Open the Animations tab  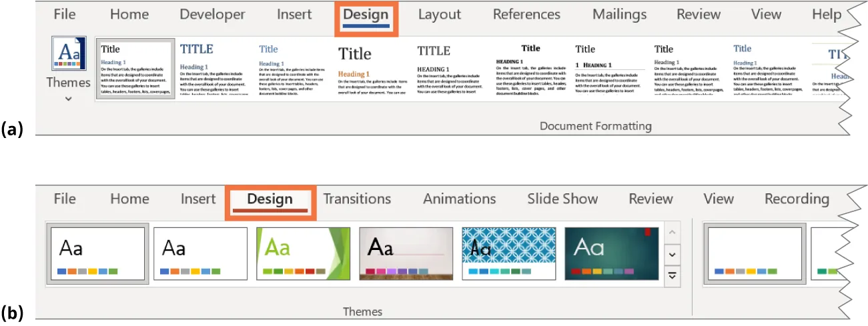point(459,199)
